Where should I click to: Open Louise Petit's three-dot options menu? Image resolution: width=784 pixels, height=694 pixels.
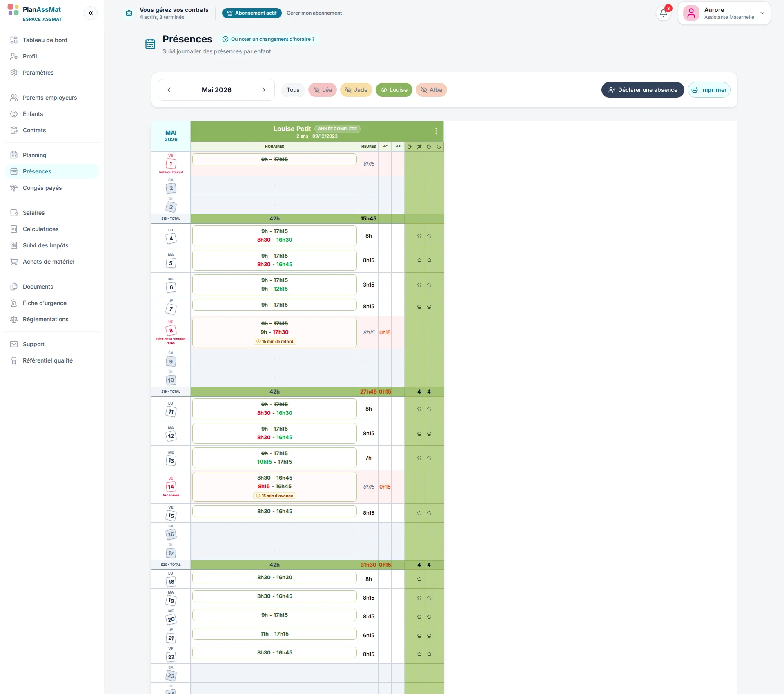436,131
